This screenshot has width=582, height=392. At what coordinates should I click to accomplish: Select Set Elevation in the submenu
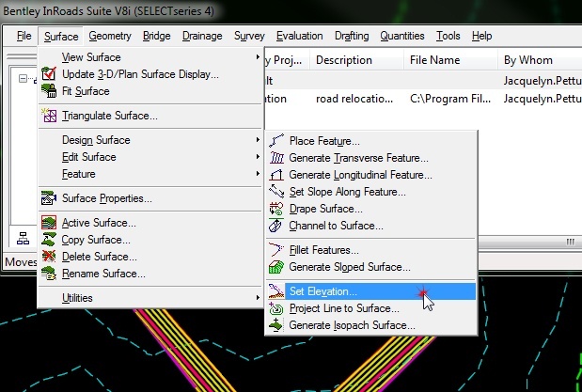(x=371, y=291)
